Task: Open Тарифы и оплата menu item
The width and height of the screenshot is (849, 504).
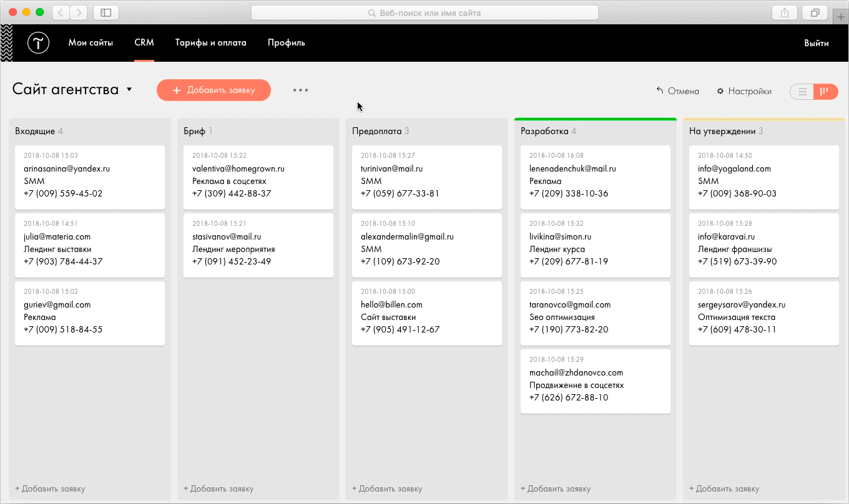Action: [x=211, y=43]
